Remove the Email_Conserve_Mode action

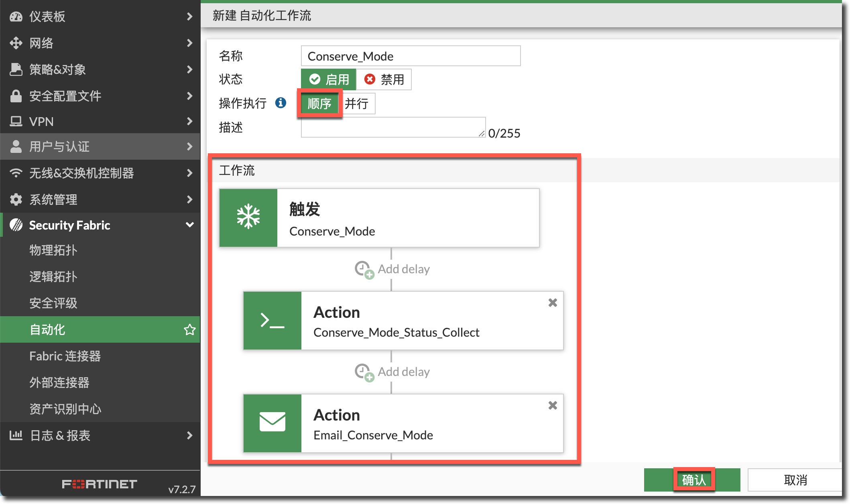click(553, 406)
